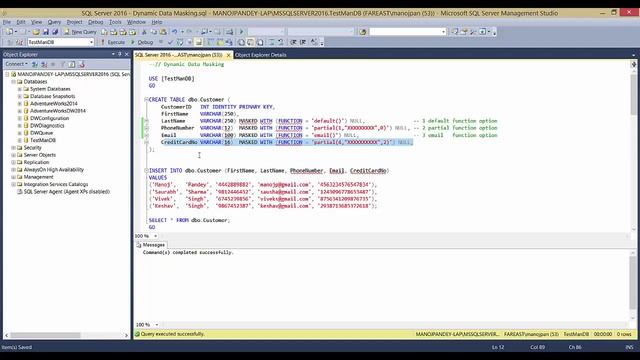Open the Find combo box dropdown

coord(443,31)
